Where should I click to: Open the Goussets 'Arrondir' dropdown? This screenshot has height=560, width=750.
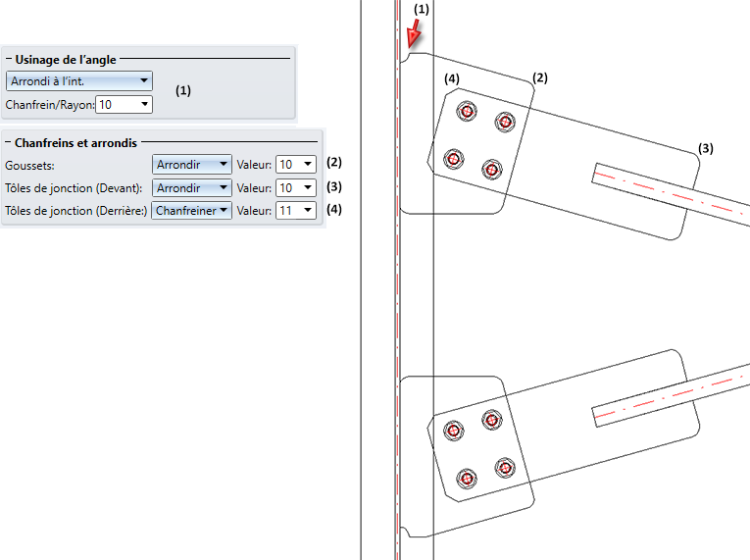click(192, 164)
